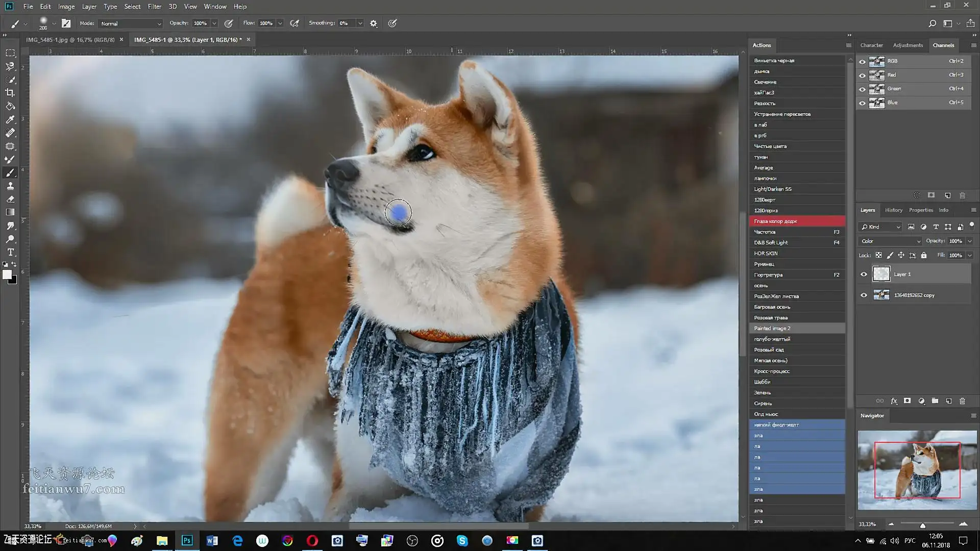
Task: Select the Eyedropper tool
Action: [x=10, y=119]
